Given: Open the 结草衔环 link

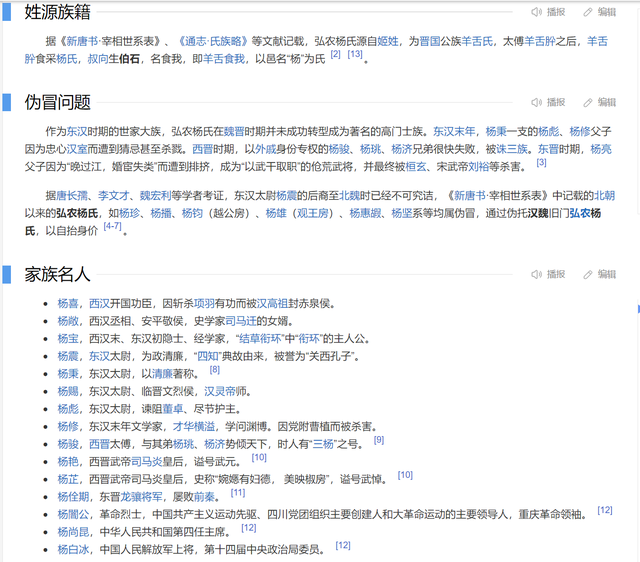Looking at the screenshot, I should coord(260,339).
